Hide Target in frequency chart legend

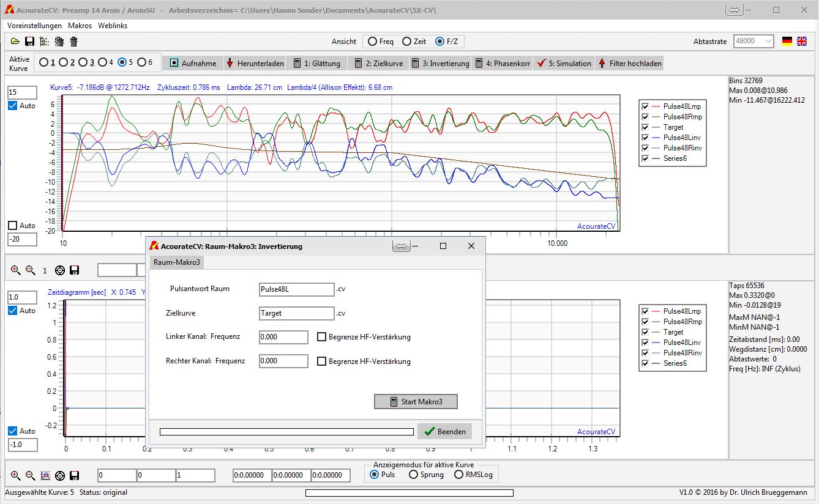[645, 127]
